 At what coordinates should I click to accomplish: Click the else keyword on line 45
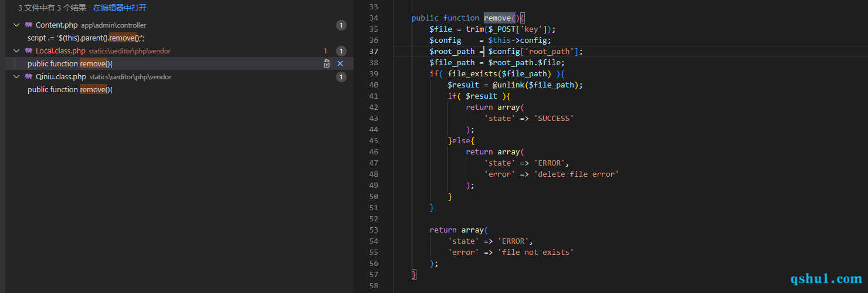[x=461, y=141]
